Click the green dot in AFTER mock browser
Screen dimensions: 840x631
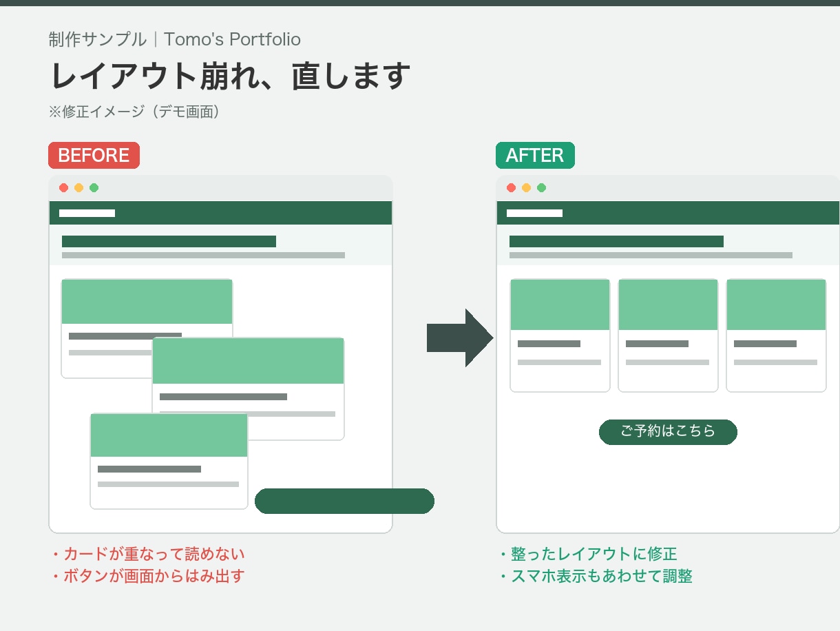click(542, 188)
